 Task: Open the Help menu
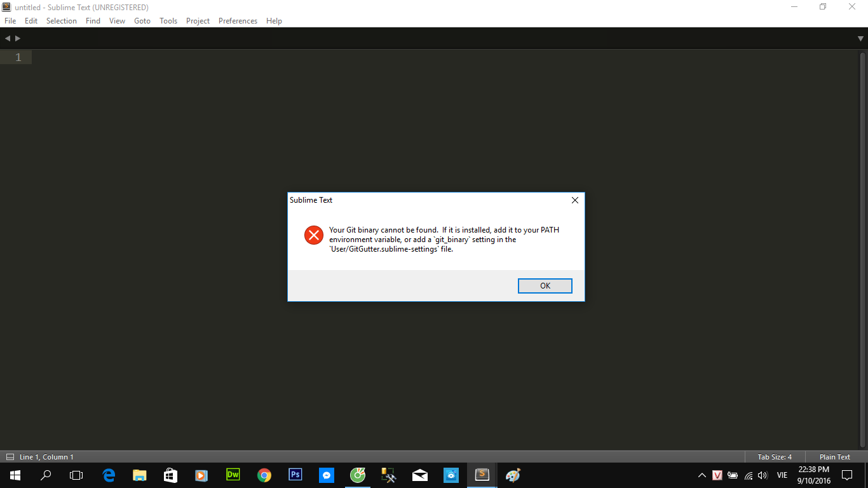[x=274, y=21]
